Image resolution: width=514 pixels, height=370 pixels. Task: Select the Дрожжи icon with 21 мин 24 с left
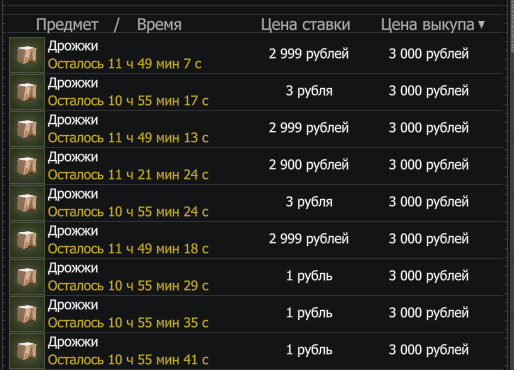(x=27, y=166)
